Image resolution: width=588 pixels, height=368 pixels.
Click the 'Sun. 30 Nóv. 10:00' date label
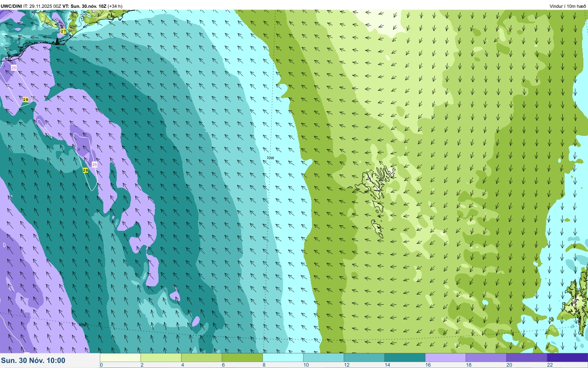33,361
